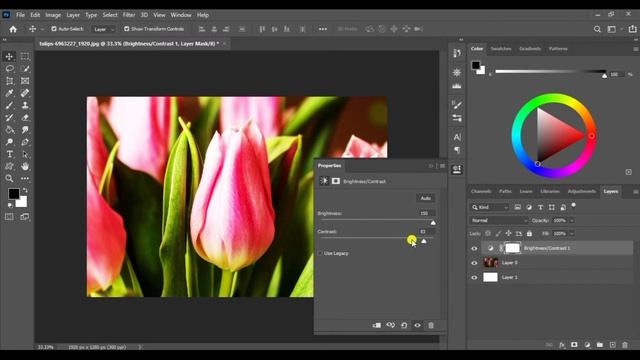Select the Lasso tool
The height and width of the screenshot is (360, 640).
pos(9,69)
